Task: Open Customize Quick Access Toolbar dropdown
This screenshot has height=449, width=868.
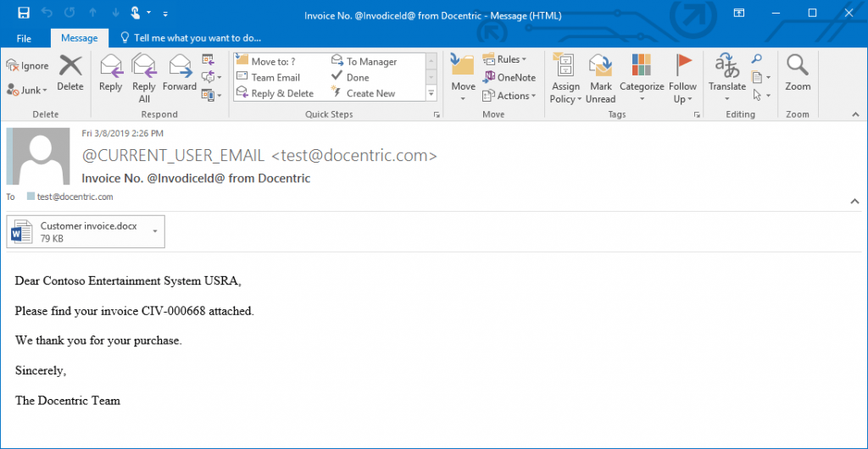Action: click(x=165, y=14)
